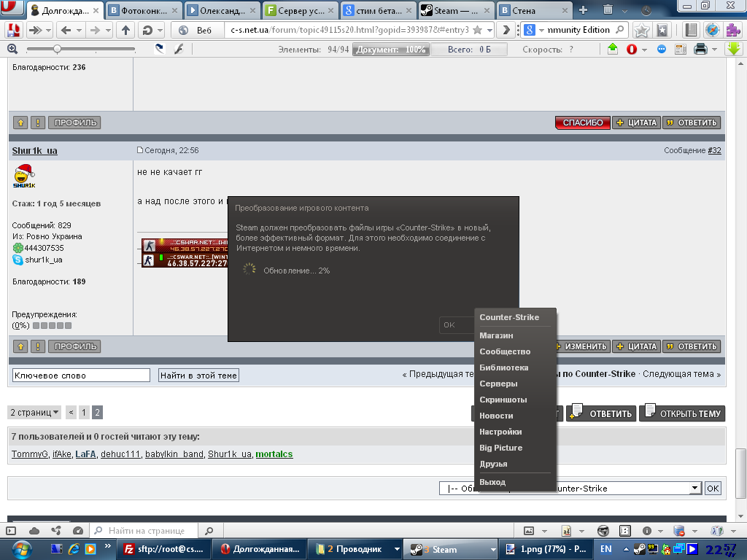
Task: Open search engine dropdown next to Google icon
Action: [x=541, y=31]
